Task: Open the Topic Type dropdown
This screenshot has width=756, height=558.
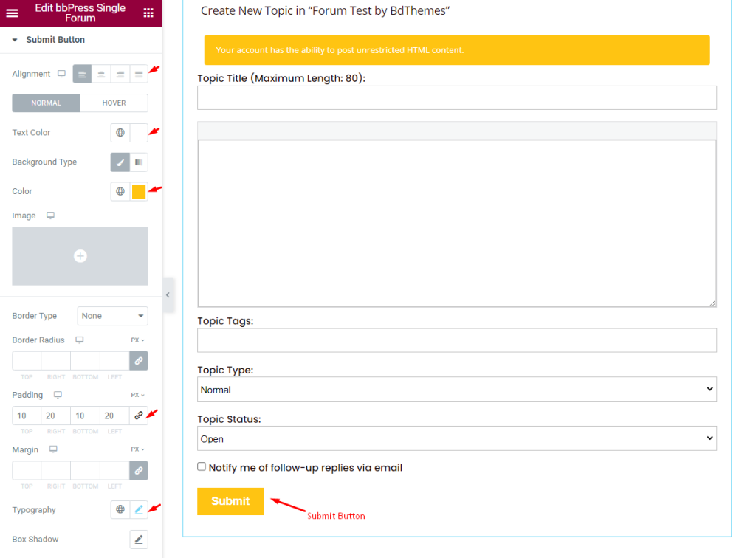Action: [456, 390]
